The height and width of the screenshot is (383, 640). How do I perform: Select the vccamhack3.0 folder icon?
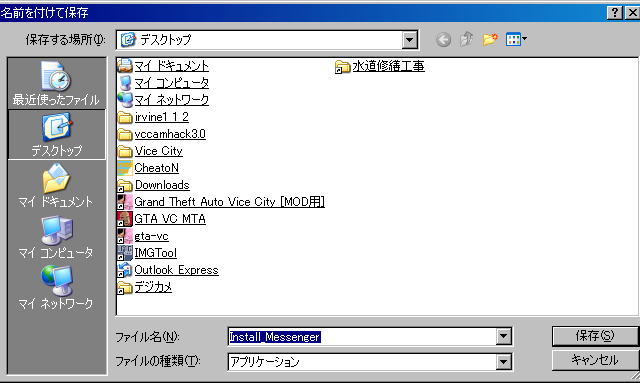[125, 134]
